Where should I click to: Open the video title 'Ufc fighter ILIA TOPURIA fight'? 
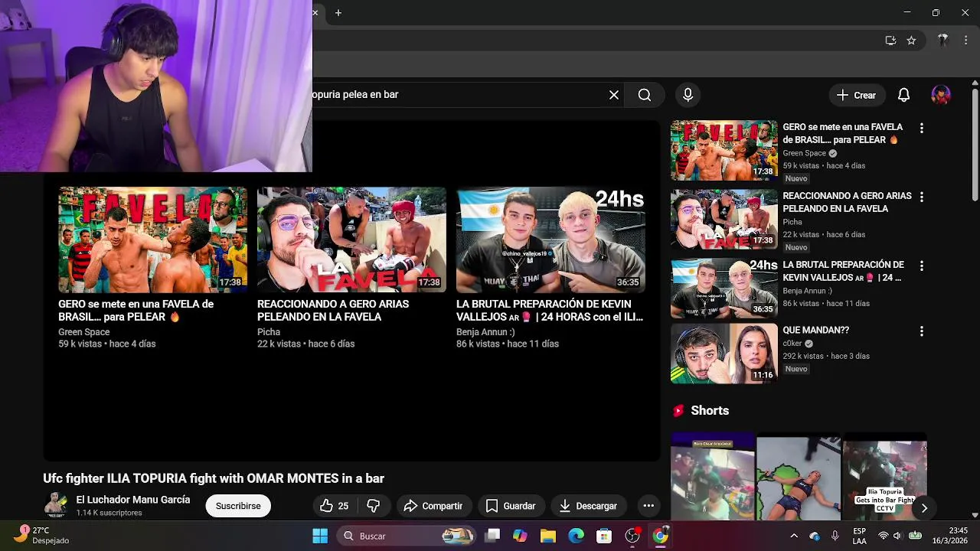tap(214, 478)
